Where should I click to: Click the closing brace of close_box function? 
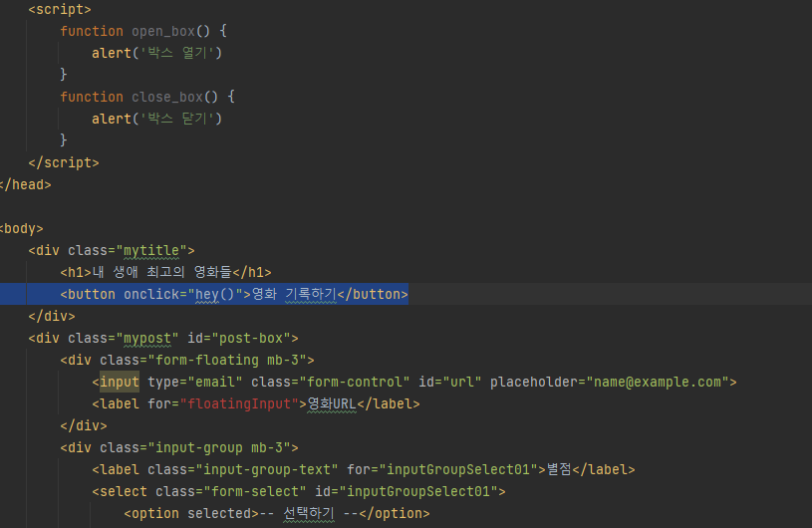(x=64, y=140)
